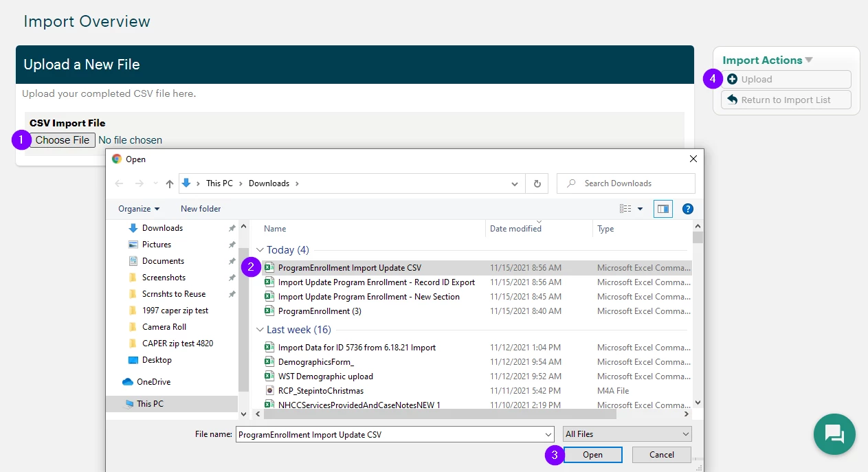
Task: Close the Open dialog window
Action: tap(693, 159)
